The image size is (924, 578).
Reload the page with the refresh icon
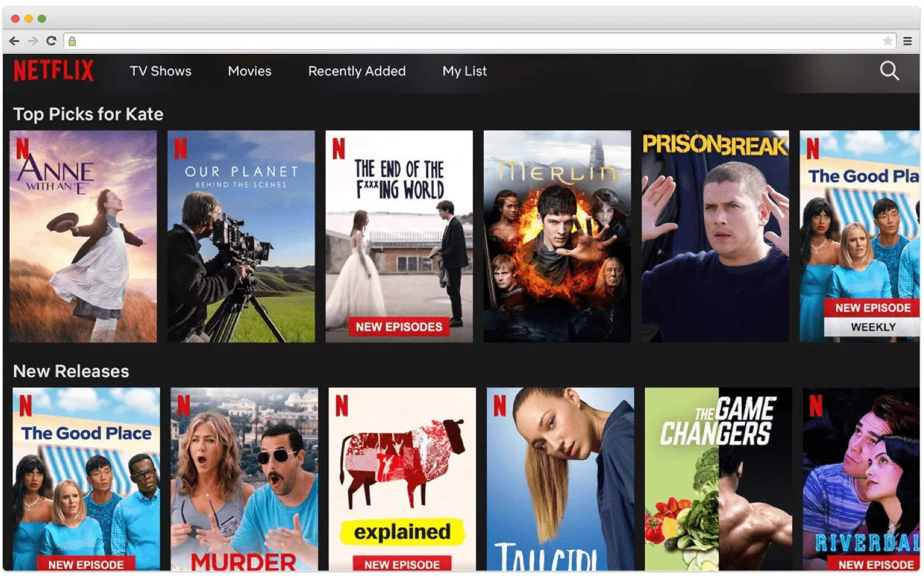pos(51,41)
